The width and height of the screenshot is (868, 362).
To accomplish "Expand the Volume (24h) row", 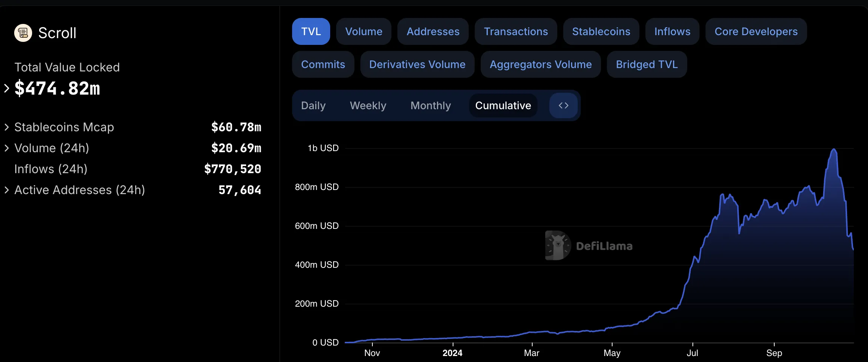I will pos(6,148).
